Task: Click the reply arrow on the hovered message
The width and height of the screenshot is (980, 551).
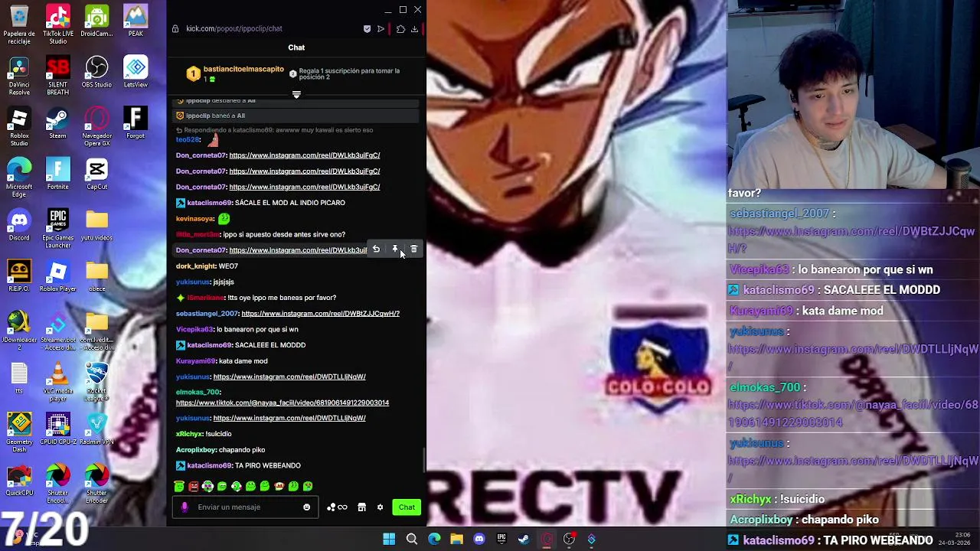Action: [376, 249]
